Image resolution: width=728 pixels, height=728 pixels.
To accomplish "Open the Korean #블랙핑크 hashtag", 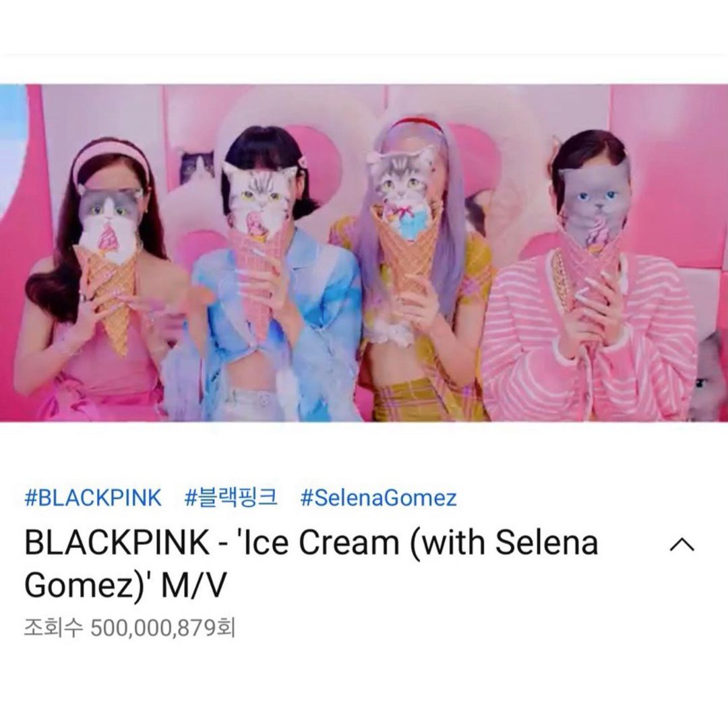I will point(231,497).
